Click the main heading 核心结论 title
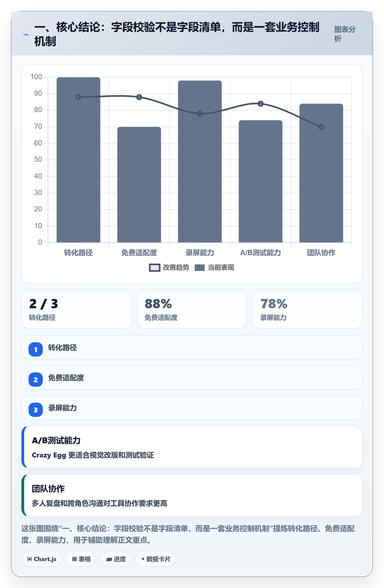The height and width of the screenshot is (588, 384). pyautogui.click(x=177, y=34)
